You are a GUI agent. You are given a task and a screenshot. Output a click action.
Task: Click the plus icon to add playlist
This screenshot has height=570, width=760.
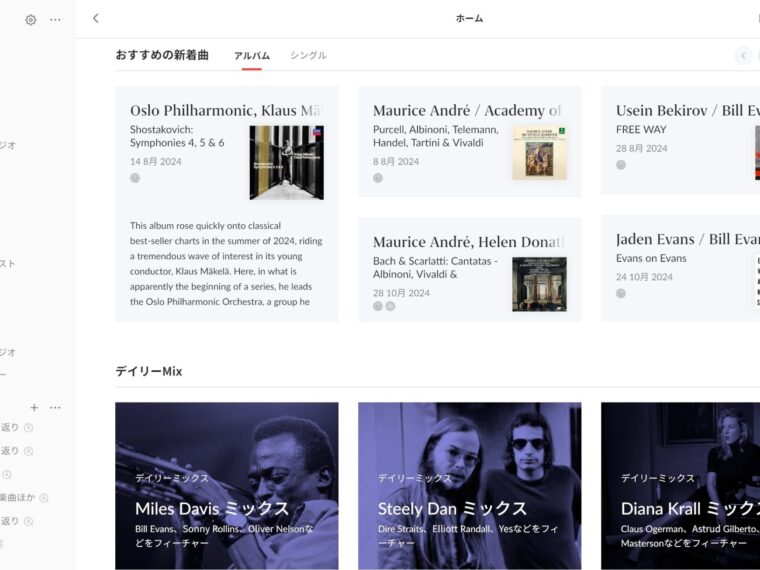click(x=34, y=407)
